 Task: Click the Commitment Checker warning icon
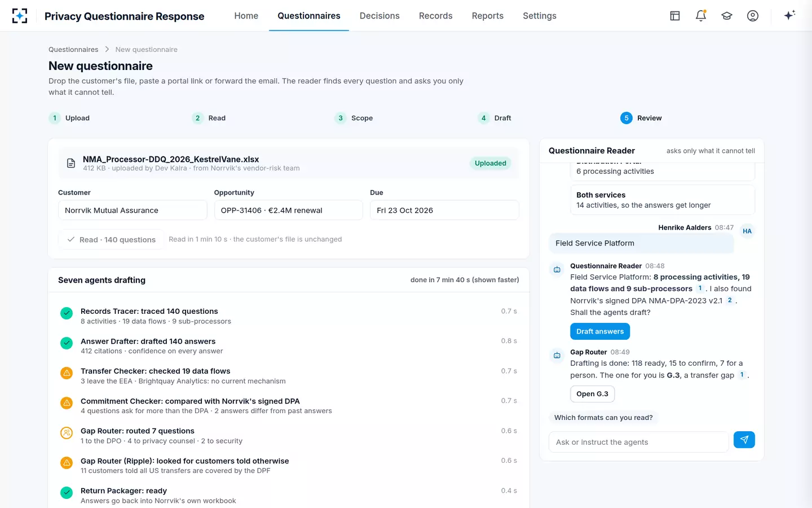tap(67, 403)
